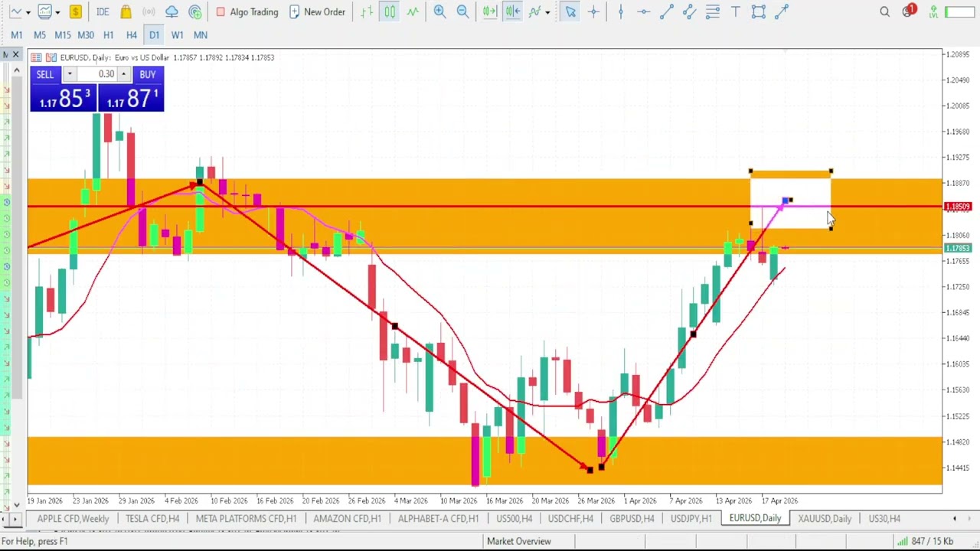
Task: Select the horizontal line tool
Action: (x=643, y=11)
